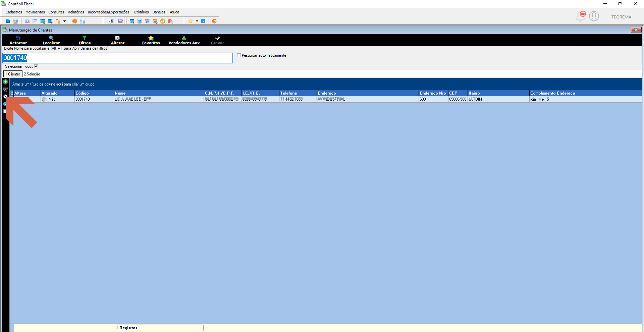Open dropdown arrow beside the hierarchy icon
Image resolution: width=644 pixels, height=332 pixels.
pyautogui.click(x=64, y=21)
